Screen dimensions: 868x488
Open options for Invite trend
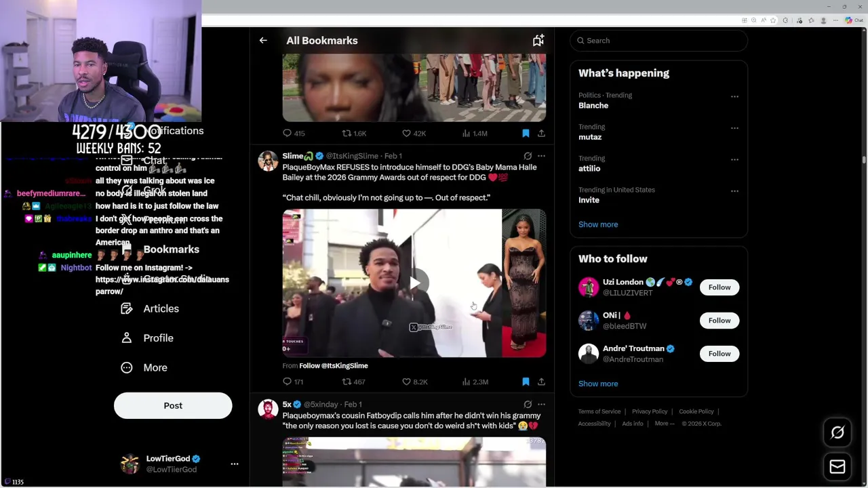coord(734,191)
